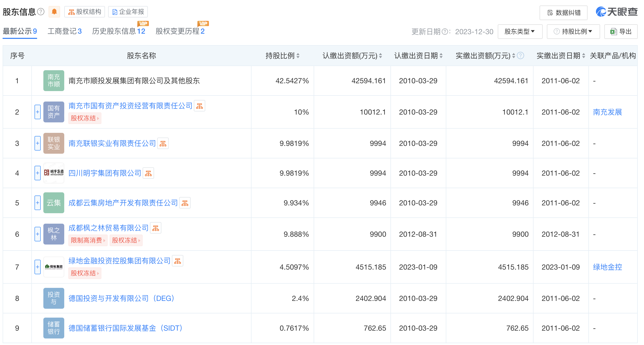Sort by 持股比例 column arrows
Image resolution: width=644 pixels, height=345 pixels.
click(x=298, y=56)
